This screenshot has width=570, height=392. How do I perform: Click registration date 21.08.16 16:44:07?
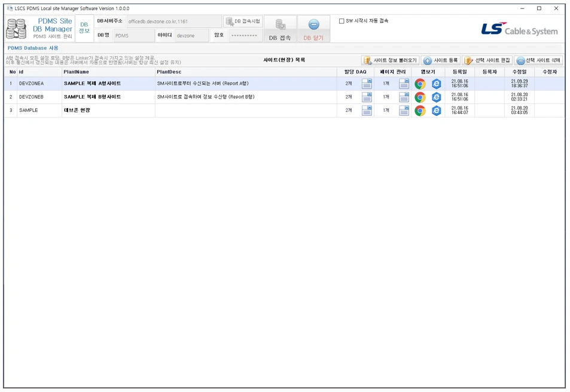point(459,111)
